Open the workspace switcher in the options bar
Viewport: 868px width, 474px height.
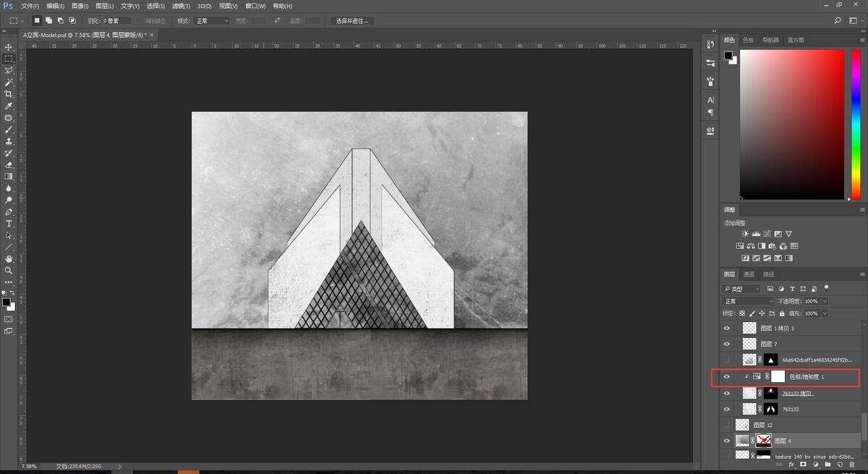point(856,21)
